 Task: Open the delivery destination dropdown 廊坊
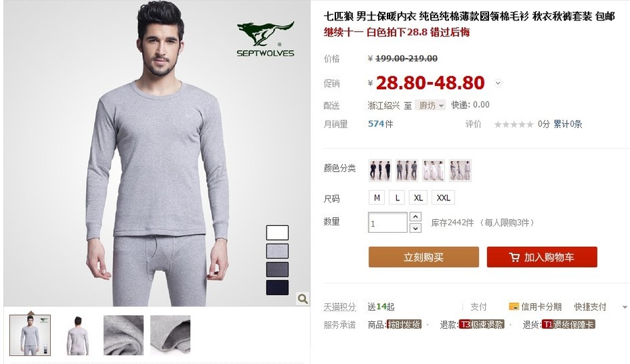[x=430, y=106]
